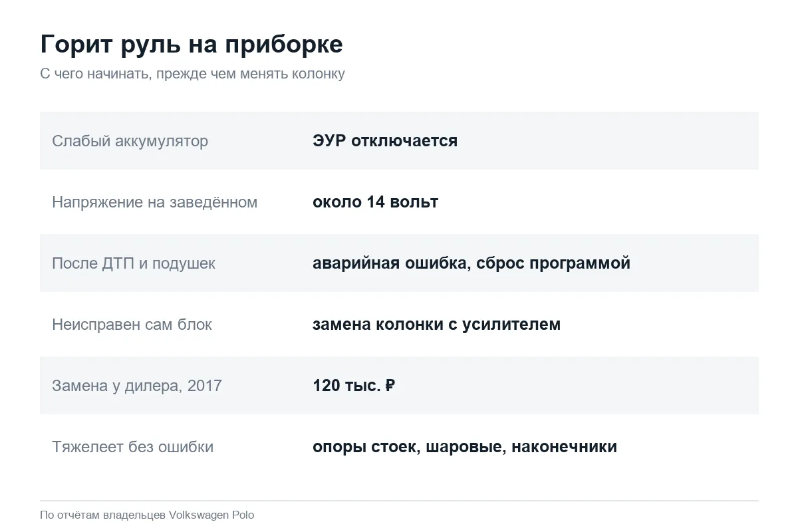Click the label 'Слабый аккумулятор'
The width and height of the screenshot is (798, 532).
(130, 141)
